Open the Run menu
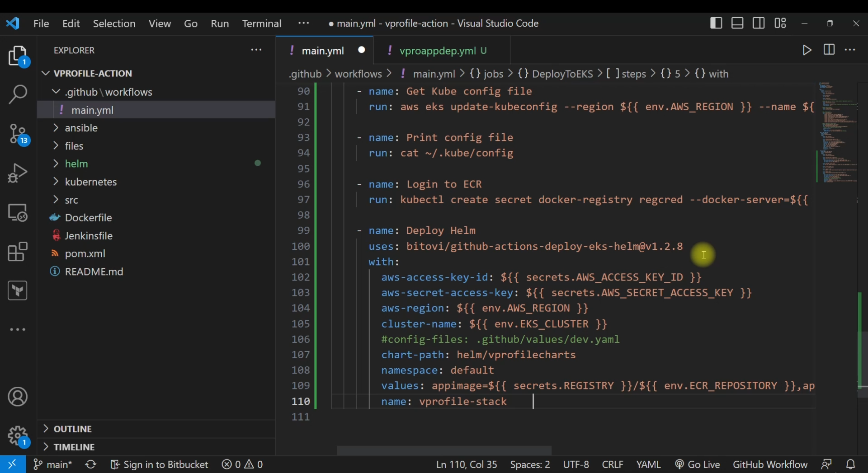The width and height of the screenshot is (868, 473). pyautogui.click(x=220, y=23)
